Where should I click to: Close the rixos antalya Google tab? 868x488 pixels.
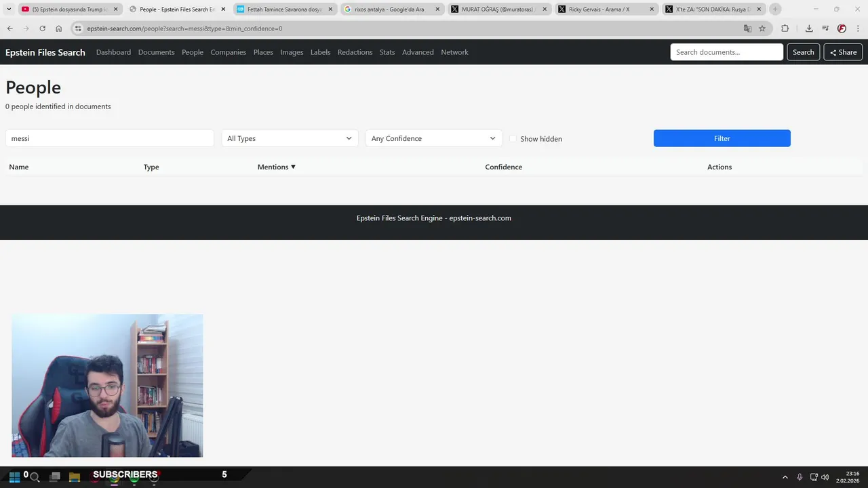[x=437, y=9]
